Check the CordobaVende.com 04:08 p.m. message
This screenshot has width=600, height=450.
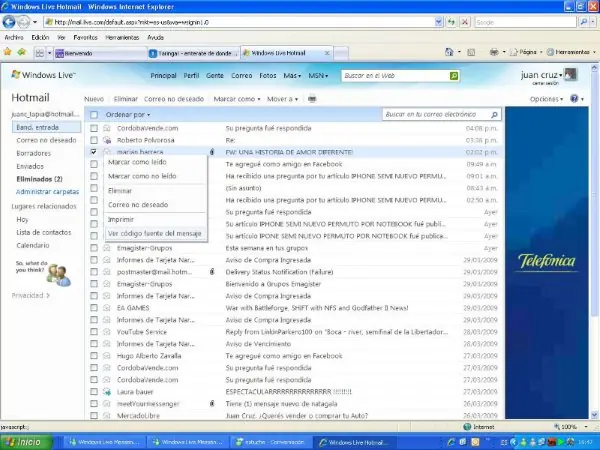[x=94, y=128]
